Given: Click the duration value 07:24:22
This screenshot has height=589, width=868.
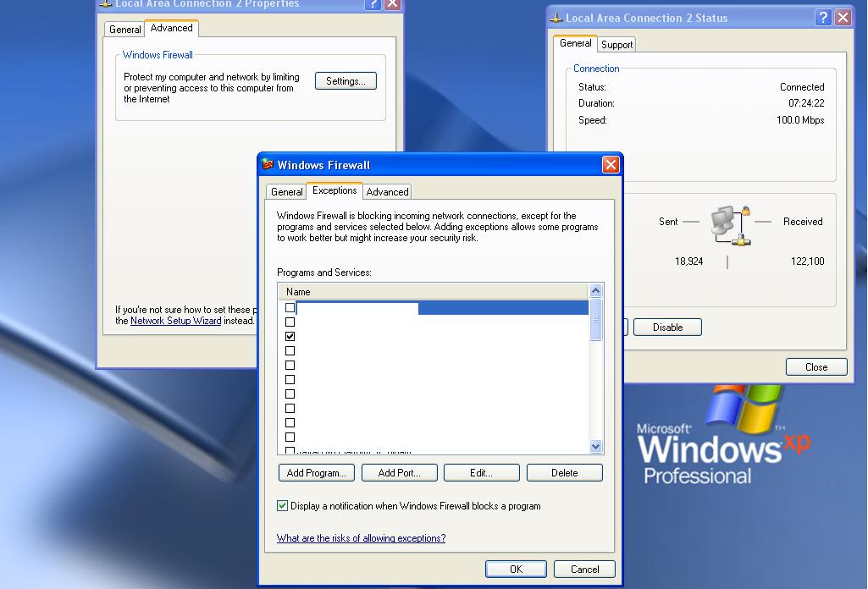Looking at the screenshot, I should point(806,103).
